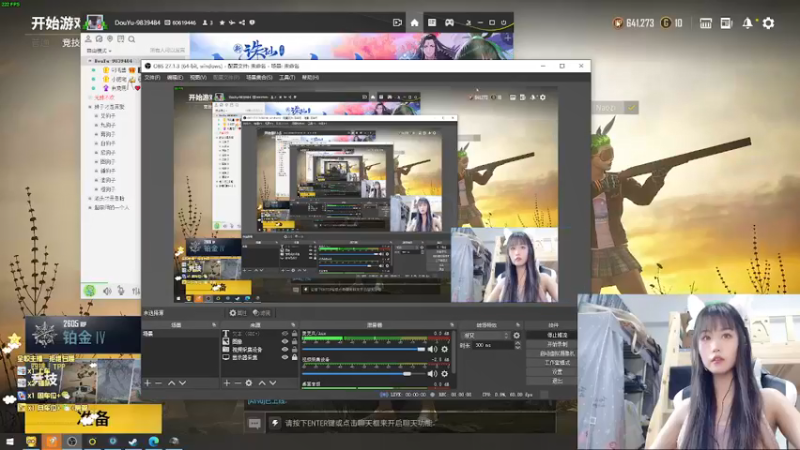Remove selected source with minus button

point(237,383)
